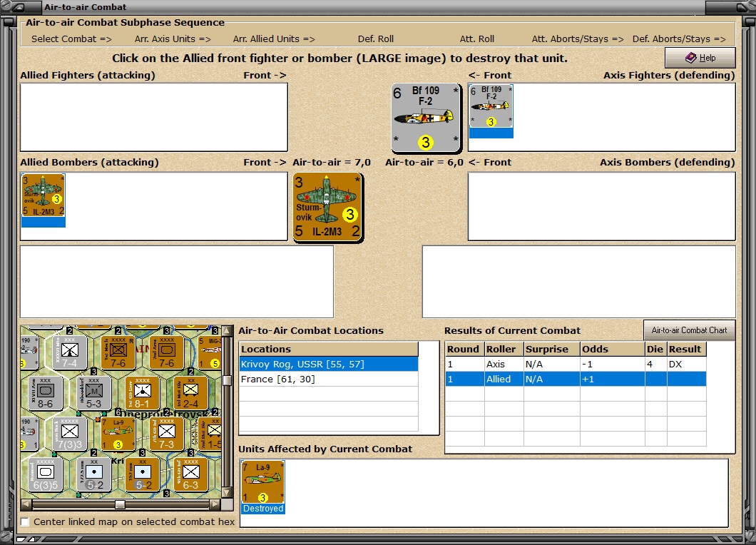
Task: Click the Surprise column header
Action: point(551,350)
